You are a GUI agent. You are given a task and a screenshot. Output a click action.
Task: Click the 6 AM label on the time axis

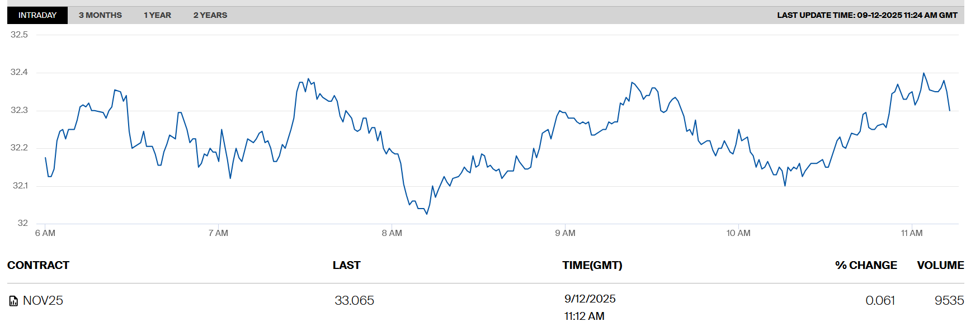pos(45,233)
